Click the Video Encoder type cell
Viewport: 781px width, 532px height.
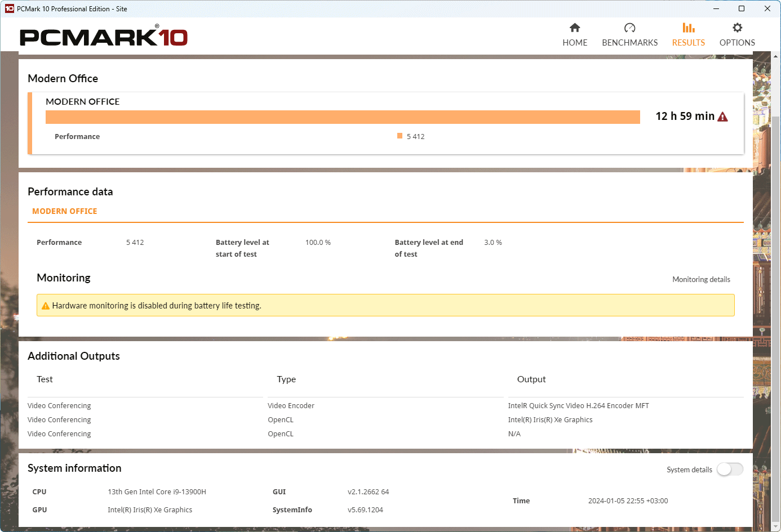point(291,405)
